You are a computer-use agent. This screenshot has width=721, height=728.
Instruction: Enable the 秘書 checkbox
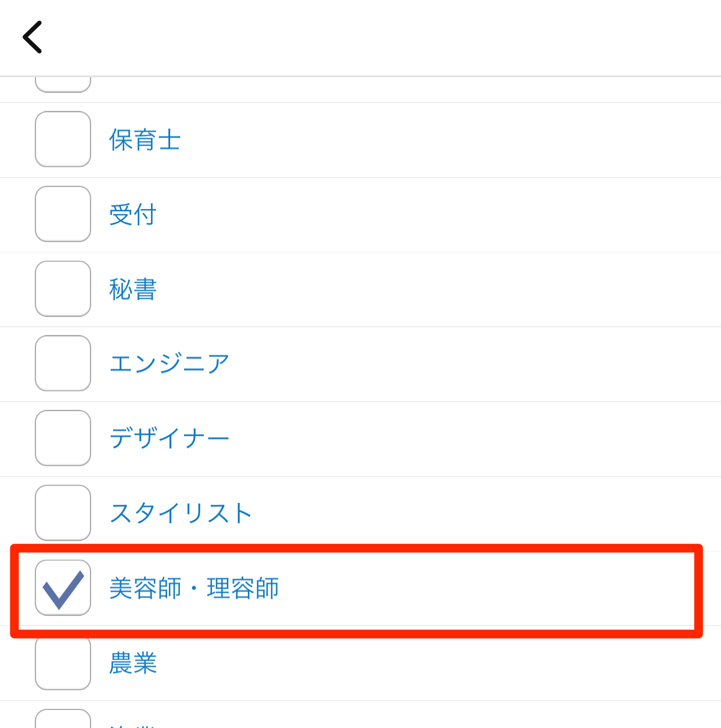pyautogui.click(x=63, y=289)
